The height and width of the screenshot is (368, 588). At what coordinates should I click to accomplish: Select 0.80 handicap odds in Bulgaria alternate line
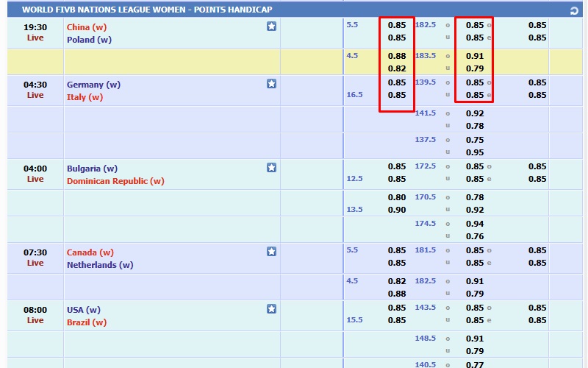pos(397,197)
